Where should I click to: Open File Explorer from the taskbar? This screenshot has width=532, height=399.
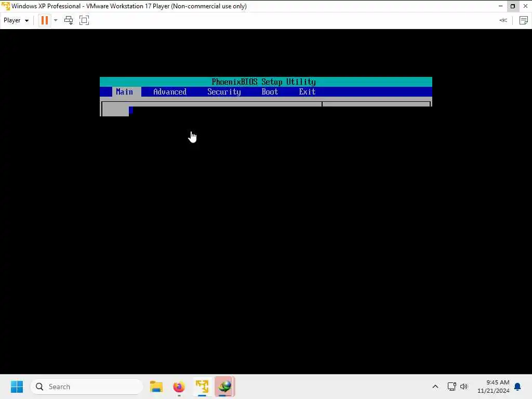[156, 387]
